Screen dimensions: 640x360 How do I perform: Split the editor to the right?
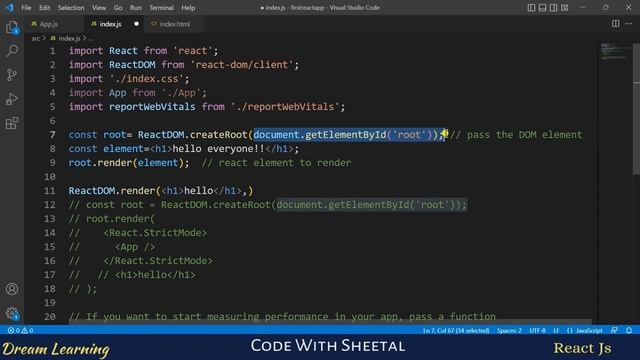(616, 24)
